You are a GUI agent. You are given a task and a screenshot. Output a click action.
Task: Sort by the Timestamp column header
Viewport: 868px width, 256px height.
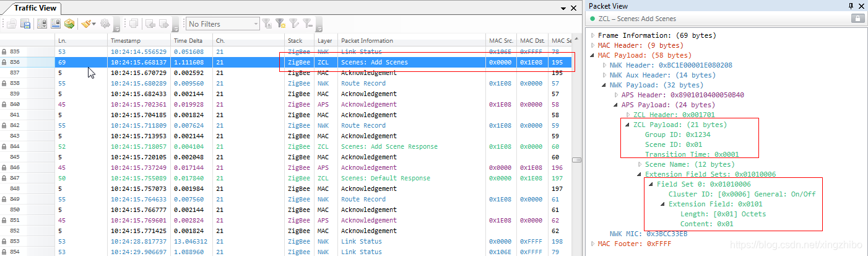[x=139, y=41]
